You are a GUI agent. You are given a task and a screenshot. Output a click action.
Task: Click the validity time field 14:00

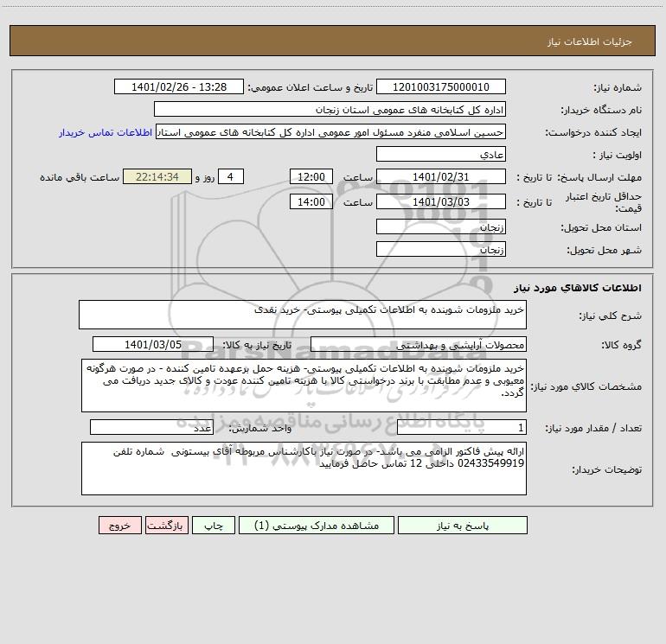[x=311, y=201]
